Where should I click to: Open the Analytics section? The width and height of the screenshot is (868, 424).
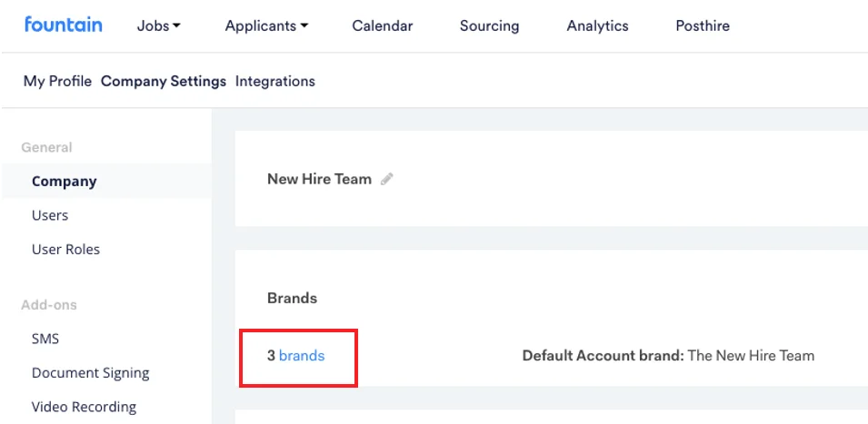598,26
